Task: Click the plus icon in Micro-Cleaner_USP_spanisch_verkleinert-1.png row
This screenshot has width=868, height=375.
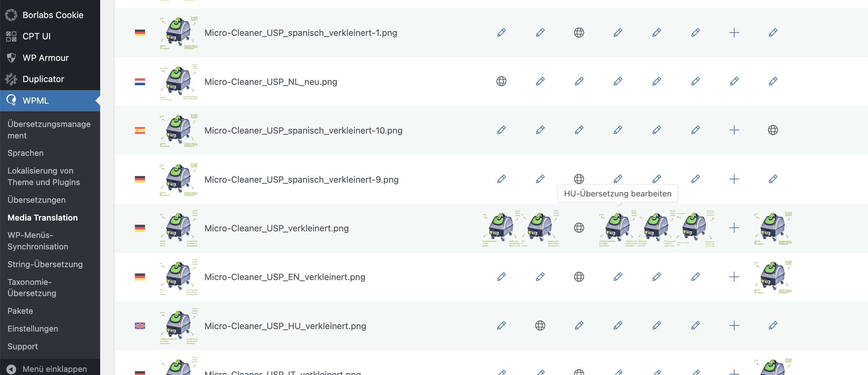Action: [734, 33]
